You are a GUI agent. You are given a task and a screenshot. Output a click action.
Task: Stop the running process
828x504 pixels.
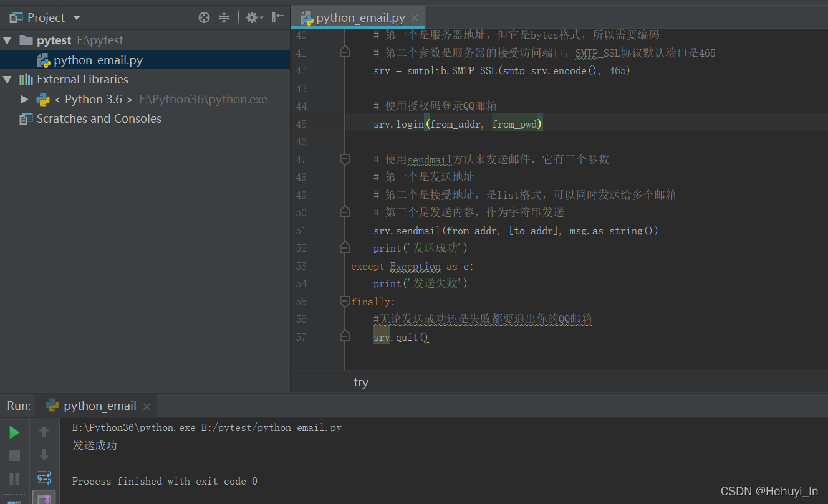(x=14, y=455)
